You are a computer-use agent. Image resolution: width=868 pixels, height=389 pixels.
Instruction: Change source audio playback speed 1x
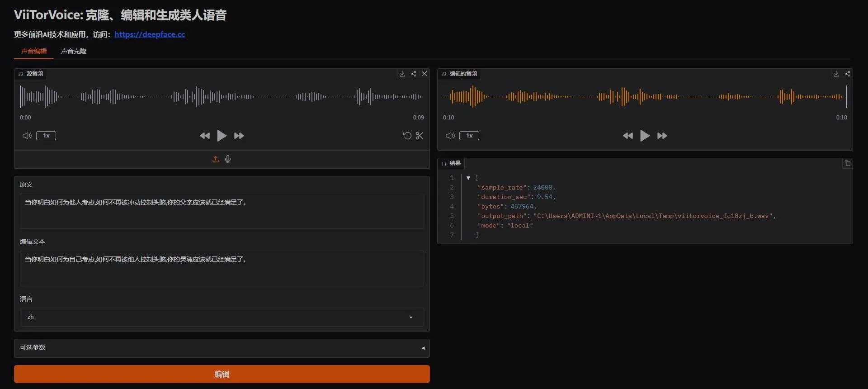point(46,136)
